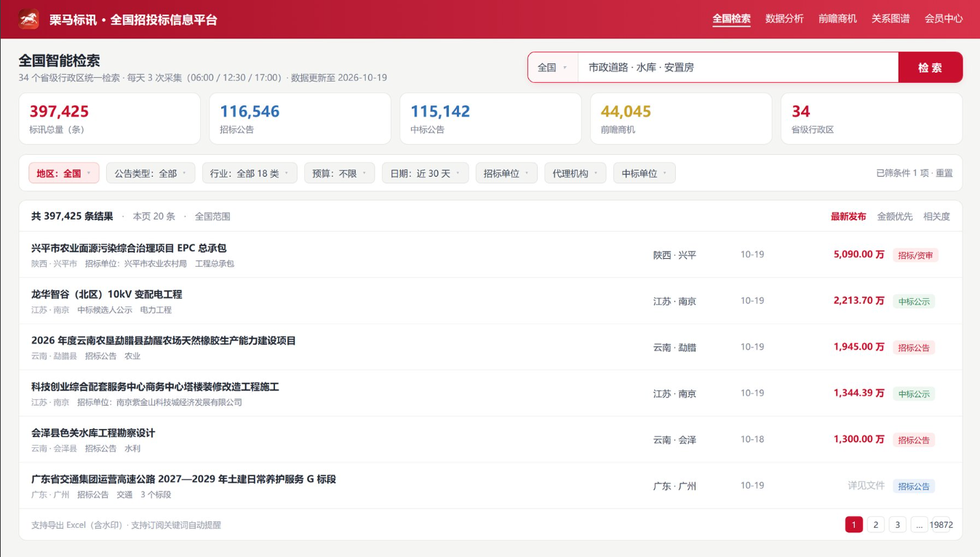Open the 中标单位 filter dropdown
Viewport: 980px width, 557px height.
tap(644, 174)
